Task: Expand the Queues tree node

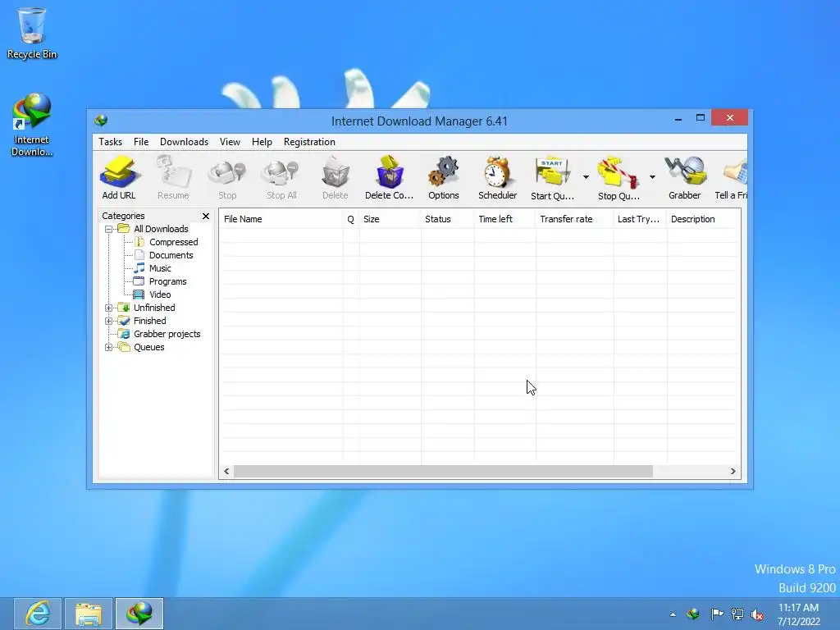Action: 109,347
